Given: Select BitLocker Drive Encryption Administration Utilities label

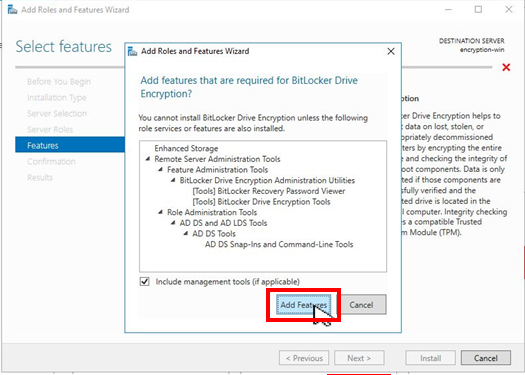Looking at the screenshot, I should [x=267, y=180].
